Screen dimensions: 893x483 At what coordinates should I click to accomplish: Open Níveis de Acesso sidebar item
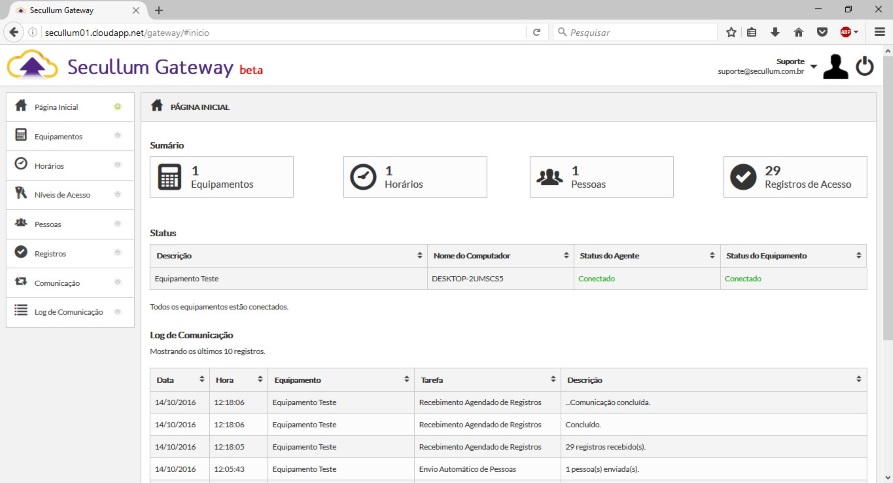[62, 195]
